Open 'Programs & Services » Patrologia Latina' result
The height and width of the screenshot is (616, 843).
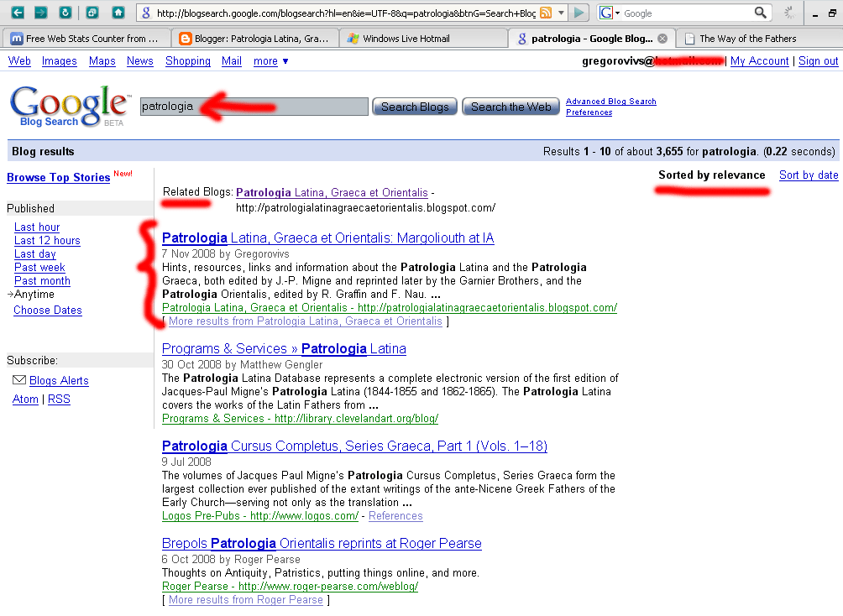click(x=284, y=348)
